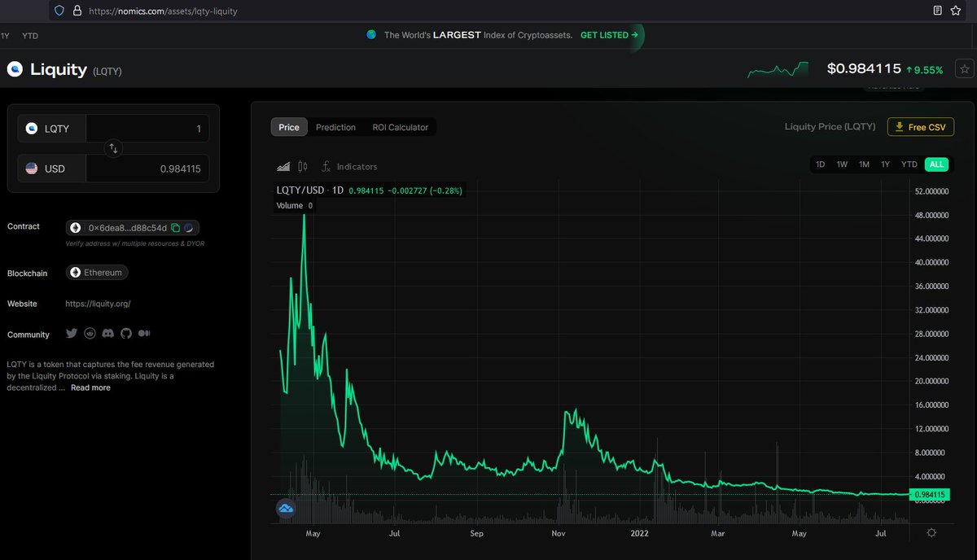Image resolution: width=977 pixels, height=560 pixels.
Task: Click the swap currencies arrows icon
Action: tap(114, 148)
